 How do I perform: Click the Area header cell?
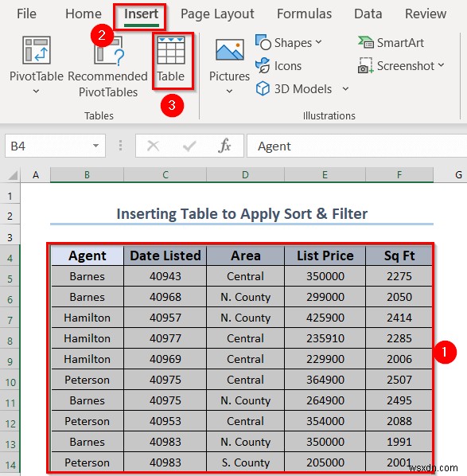[x=245, y=256]
